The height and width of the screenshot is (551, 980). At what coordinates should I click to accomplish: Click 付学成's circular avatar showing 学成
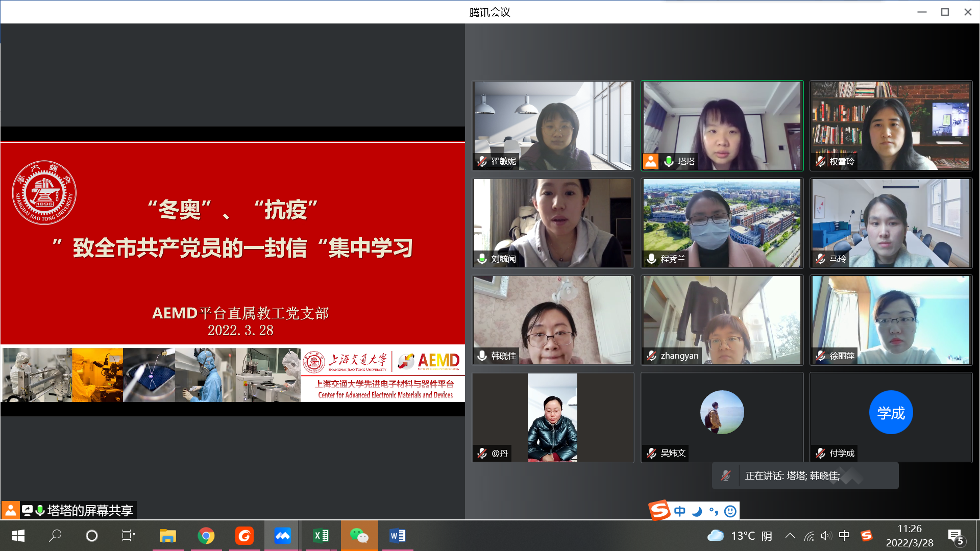pyautogui.click(x=891, y=412)
